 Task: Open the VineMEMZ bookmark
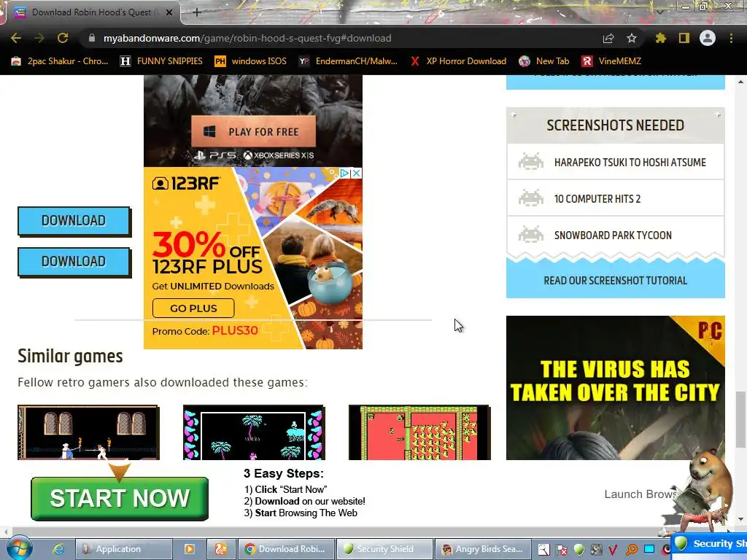point(611,61)
